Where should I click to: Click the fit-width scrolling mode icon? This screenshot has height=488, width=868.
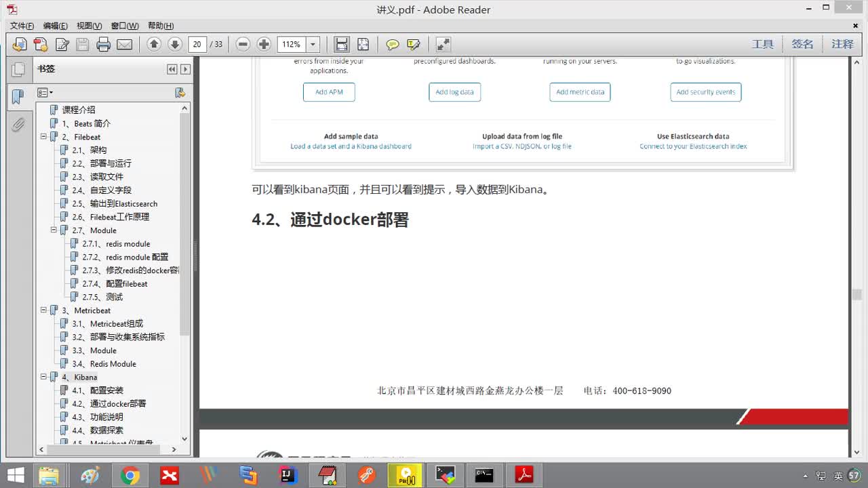pos(342,44)
